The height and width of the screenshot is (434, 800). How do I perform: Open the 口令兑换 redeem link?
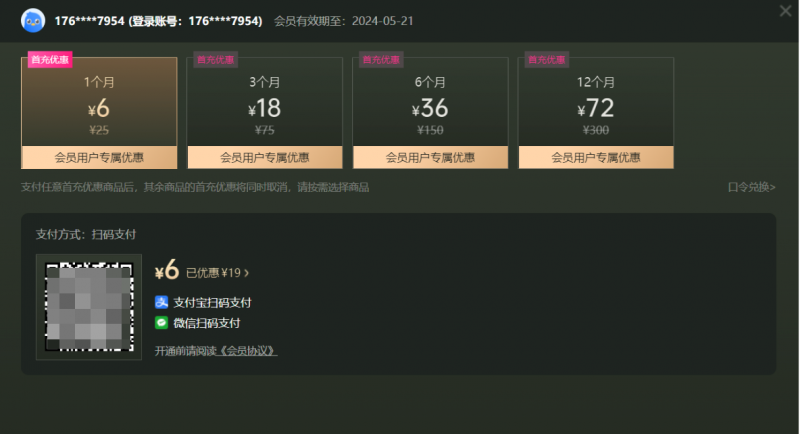pos(751,187)
